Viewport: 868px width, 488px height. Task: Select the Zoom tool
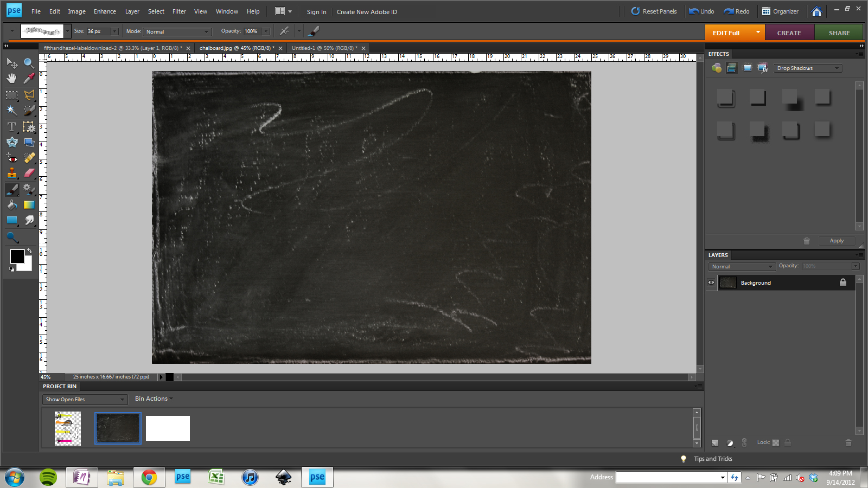[x=29, y=63]
